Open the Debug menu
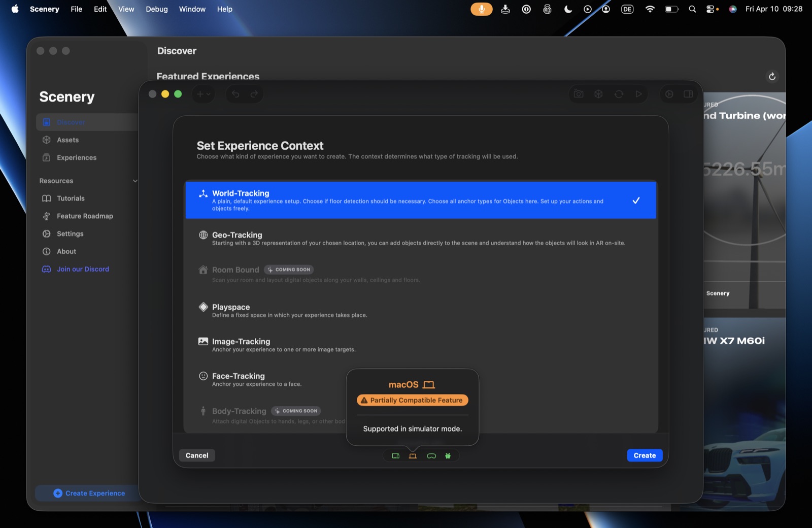 point(157,9)
